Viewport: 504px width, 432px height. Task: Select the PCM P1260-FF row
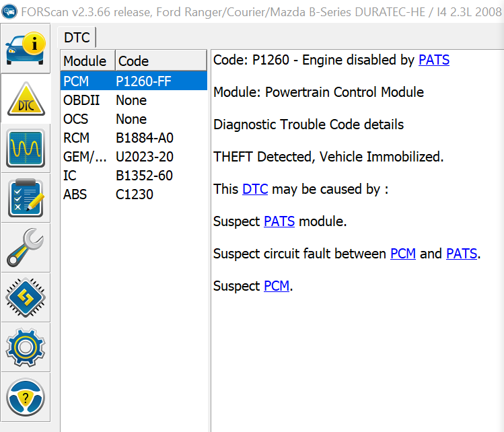pyautogui.click(x=134, y=81)
